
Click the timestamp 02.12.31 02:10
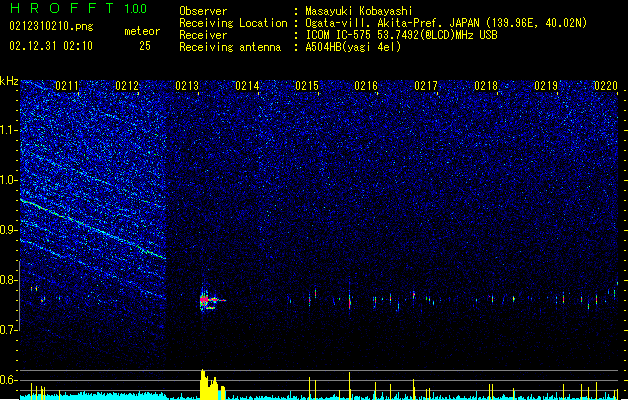[x=51, y=46]
